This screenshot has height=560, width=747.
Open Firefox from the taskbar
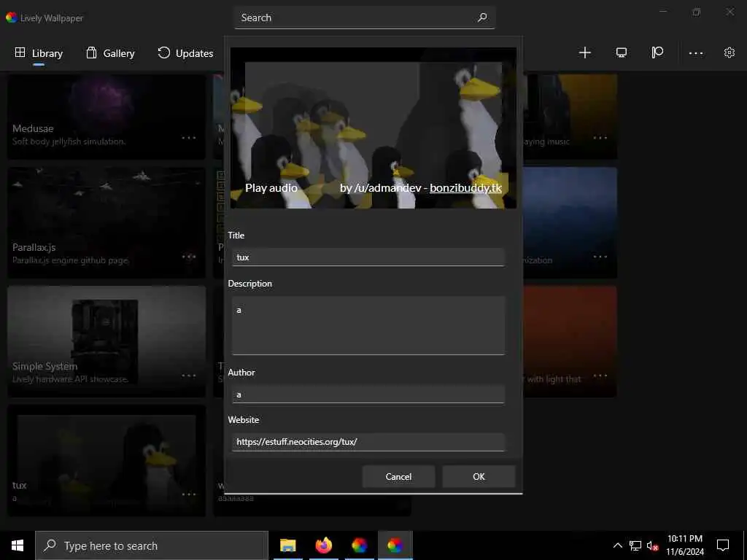pos(323,545)
